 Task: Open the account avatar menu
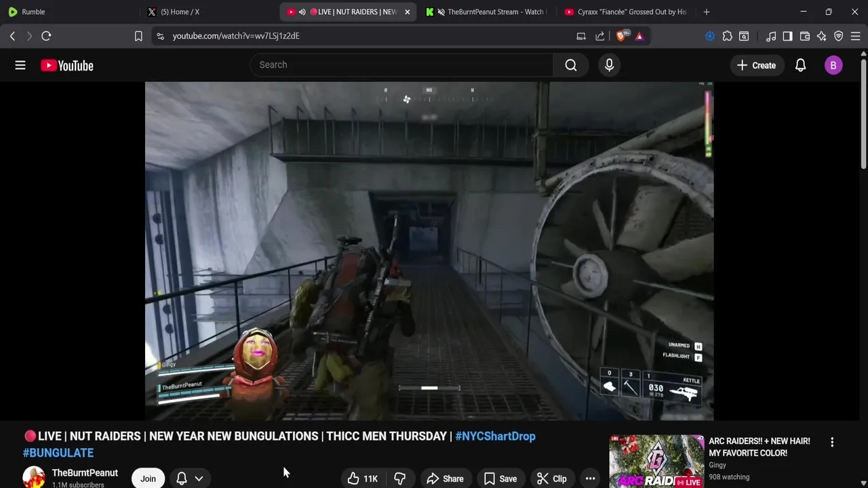click(x=833, y=65)
